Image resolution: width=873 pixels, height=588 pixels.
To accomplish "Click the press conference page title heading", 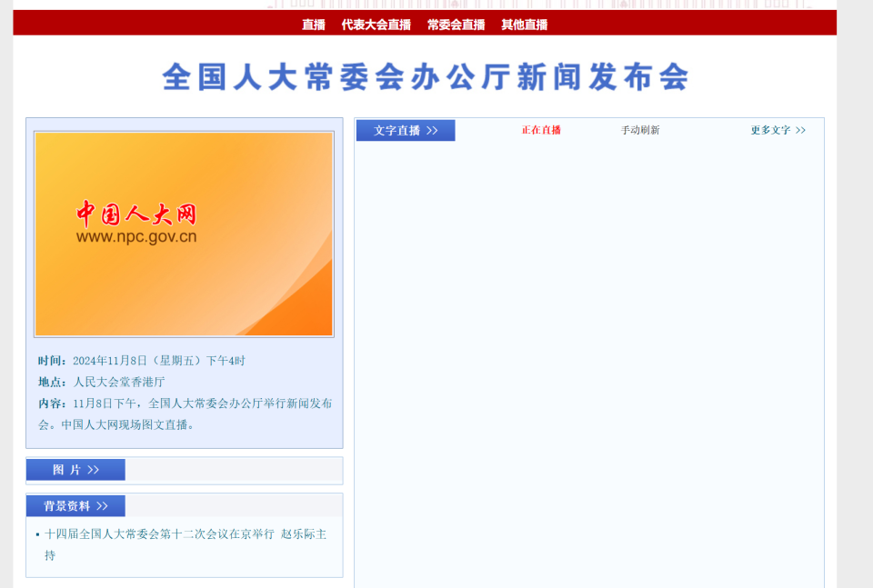I will 426,78.
